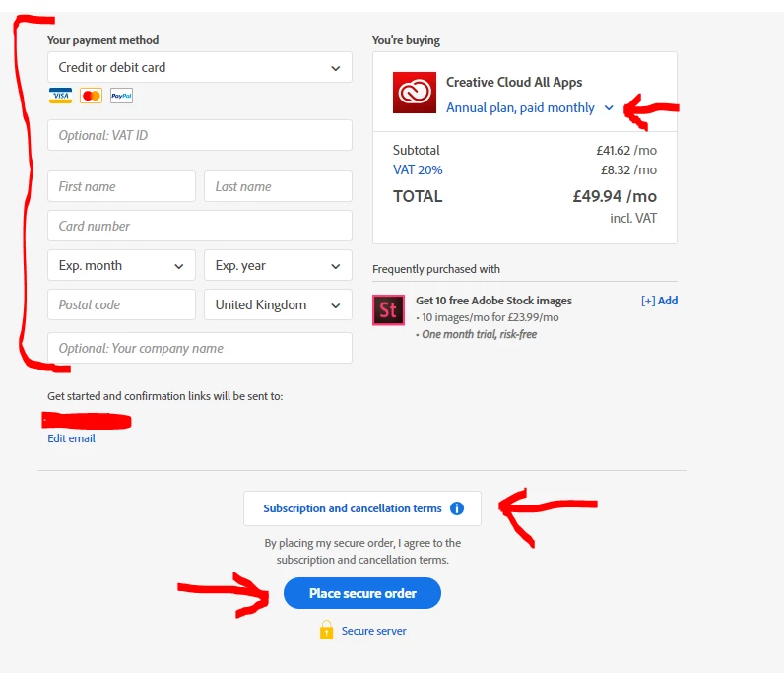Screen dimensions: 784x673
Task: Click the £8.32 /mo VAT amount
Action: (629, 170)
